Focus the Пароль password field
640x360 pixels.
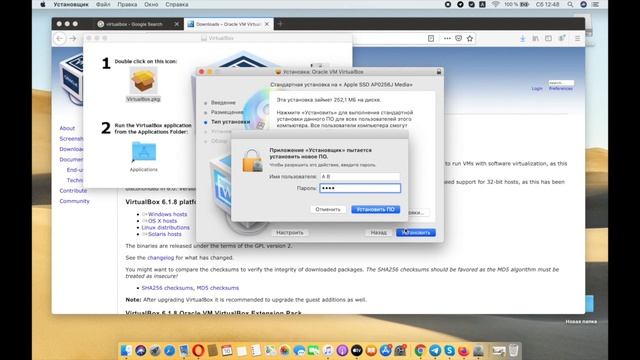[360, 188]
